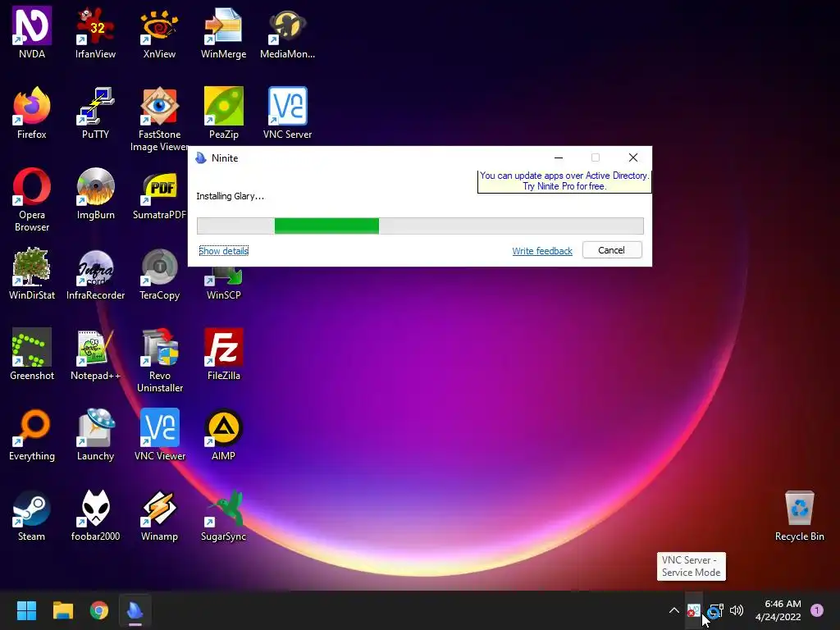
Task: Select the Everything search icon
Action: [x=32, y=434]
